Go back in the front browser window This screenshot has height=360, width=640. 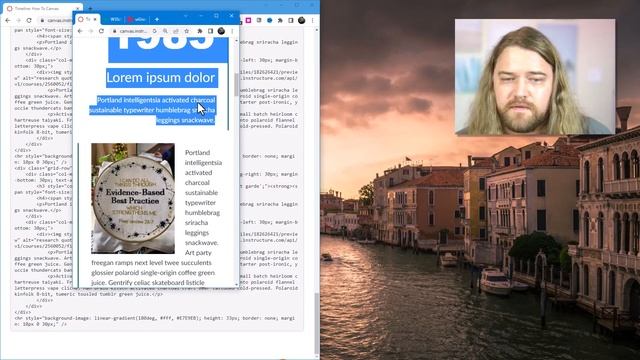80,31
